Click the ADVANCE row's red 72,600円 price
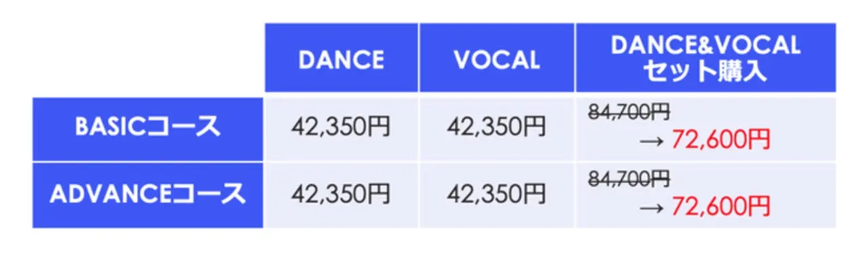 pos(720,206)
